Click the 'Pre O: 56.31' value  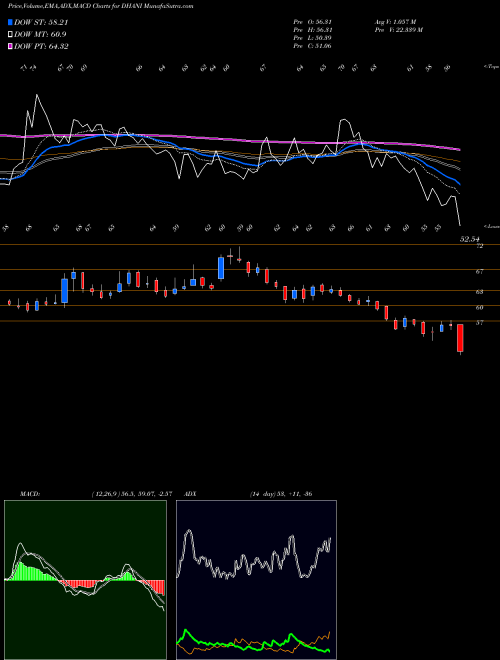(313, 22)
